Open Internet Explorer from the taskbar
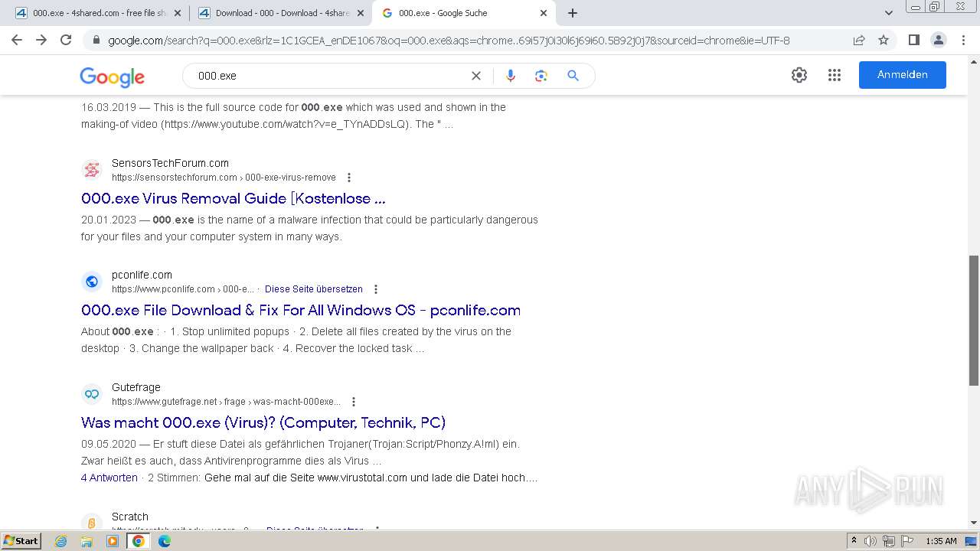This screenshot has width=980, height=551. [61, 541]
